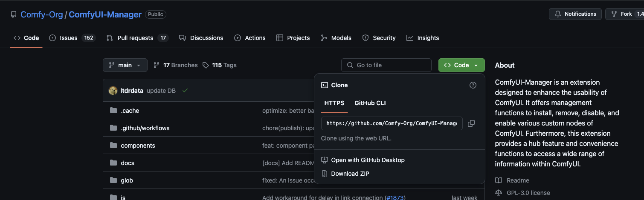Open the Insights tab
Viewport: 644px width, 200px height.
click(423, 38)
